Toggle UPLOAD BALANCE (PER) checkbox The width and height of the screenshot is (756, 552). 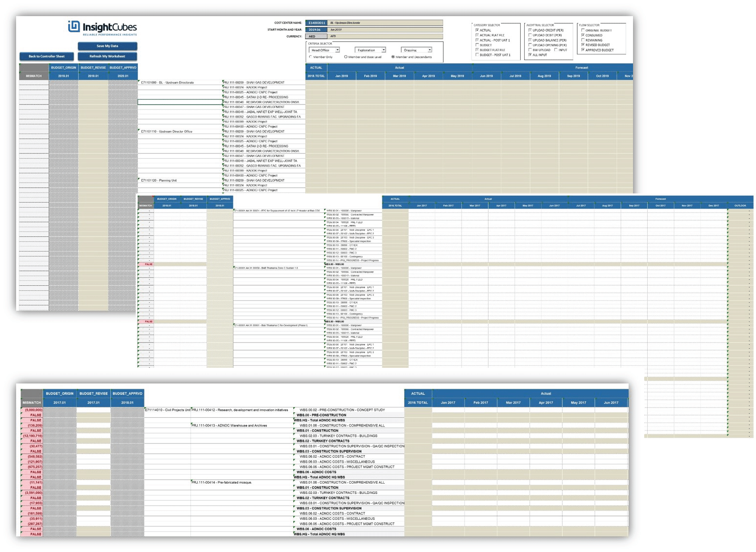(x=530, y=40)
